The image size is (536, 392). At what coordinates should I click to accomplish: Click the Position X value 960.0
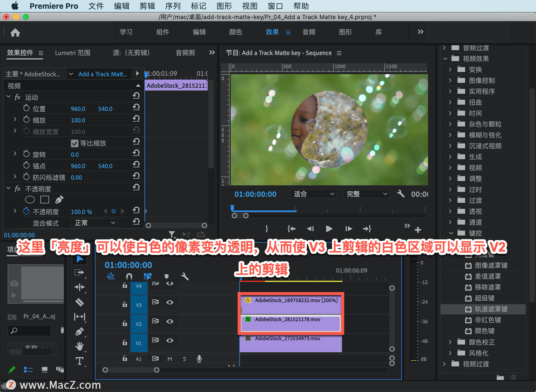[x=78, y=109]
